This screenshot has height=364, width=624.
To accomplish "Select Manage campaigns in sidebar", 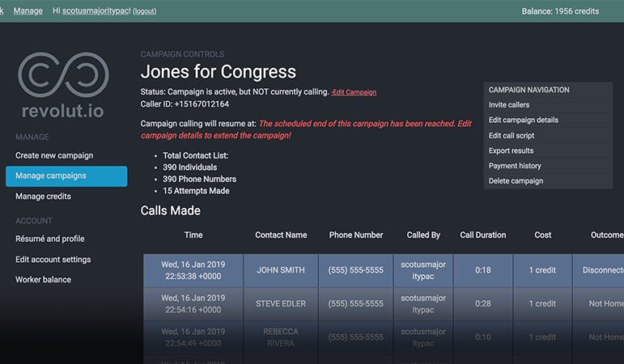I will [x=66, y=176].
